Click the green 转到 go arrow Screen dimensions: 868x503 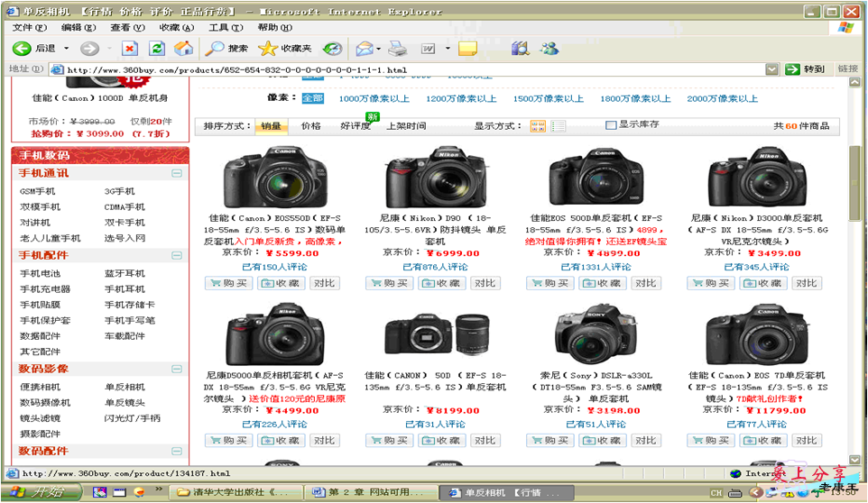(792, 69)
